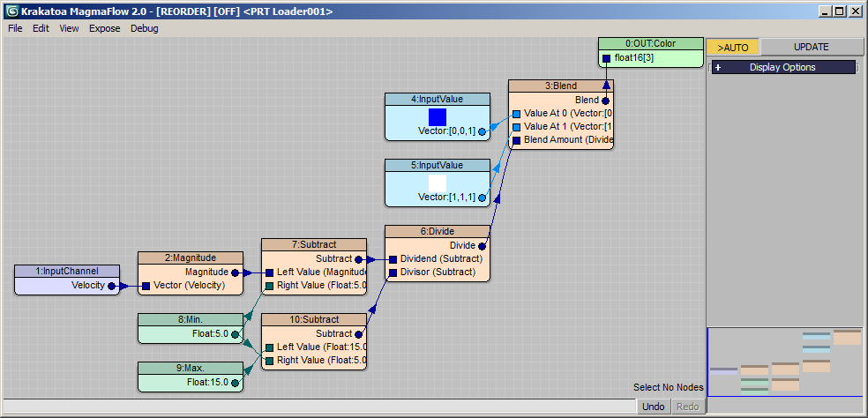Image resolution: width=868 pixels, height=418 pixels.
Task: Click the Magnitude output socket
Action: click(235, 272)
